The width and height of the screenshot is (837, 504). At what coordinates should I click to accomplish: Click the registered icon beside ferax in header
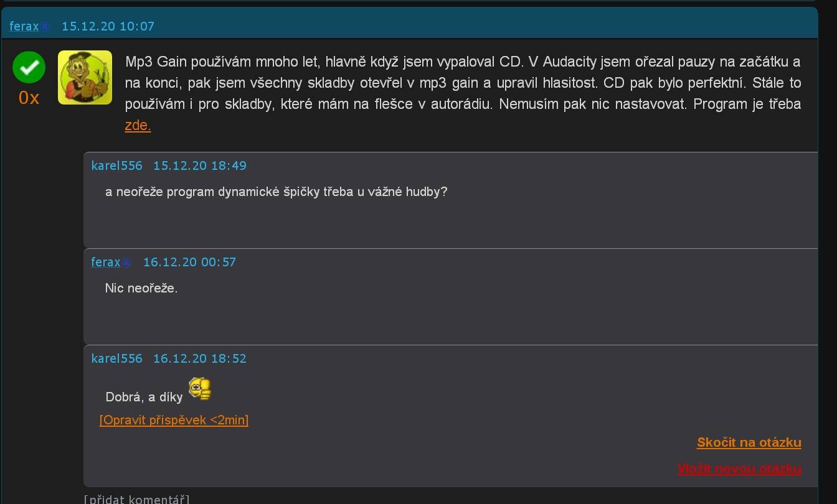point(45,26)
